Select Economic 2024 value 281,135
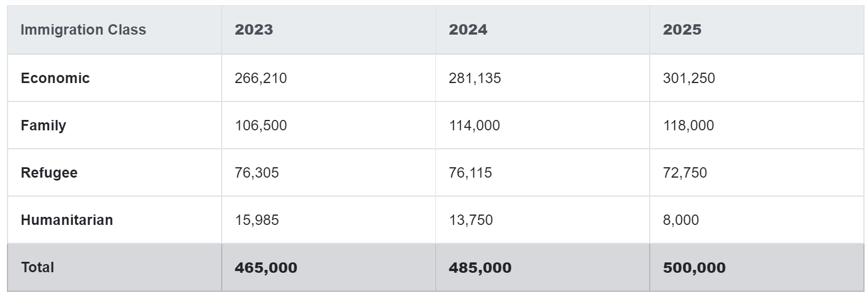The image size is (868, 297). pyautogui.click(x=475, y=78)
